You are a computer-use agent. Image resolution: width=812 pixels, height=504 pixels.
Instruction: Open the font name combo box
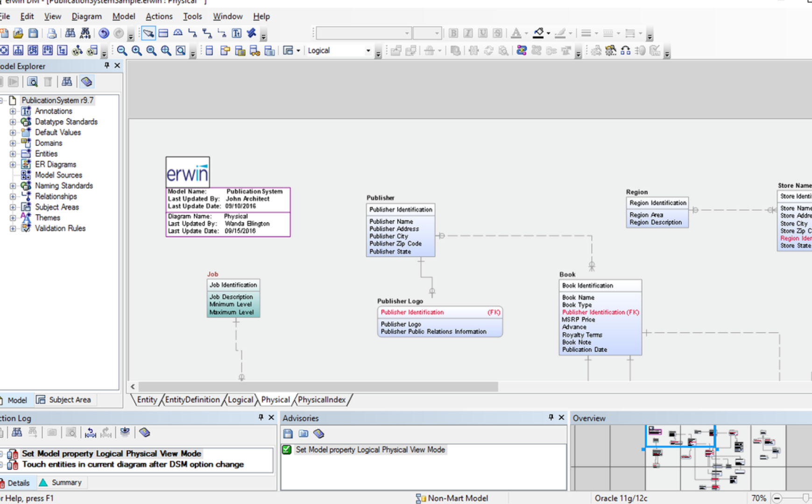(363, 33)
